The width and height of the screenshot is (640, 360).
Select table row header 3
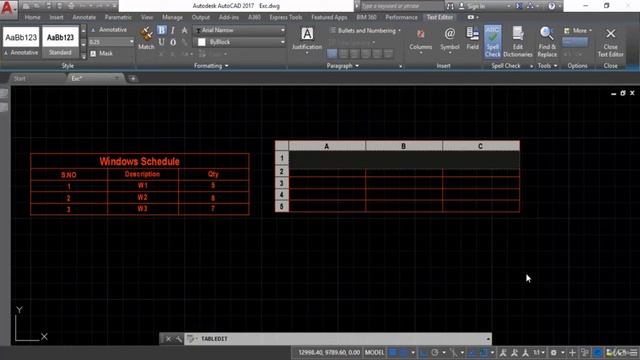282,183
